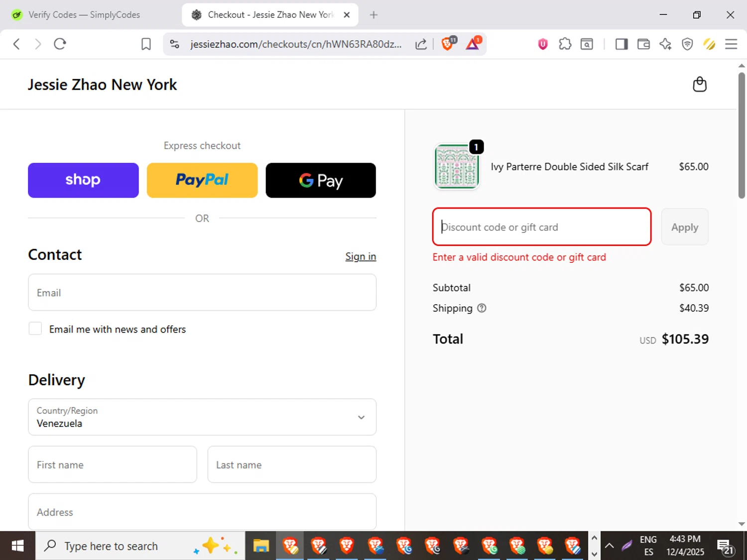
Task: Click the Ivy Parterre Double Sided Silk Scarf text
Action: (x=570, y=167)
